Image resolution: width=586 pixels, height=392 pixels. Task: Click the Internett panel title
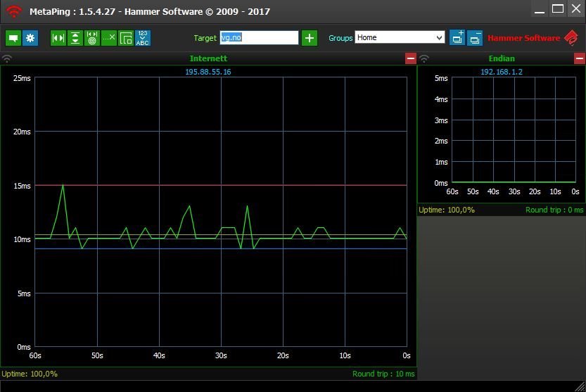(208, 58)
